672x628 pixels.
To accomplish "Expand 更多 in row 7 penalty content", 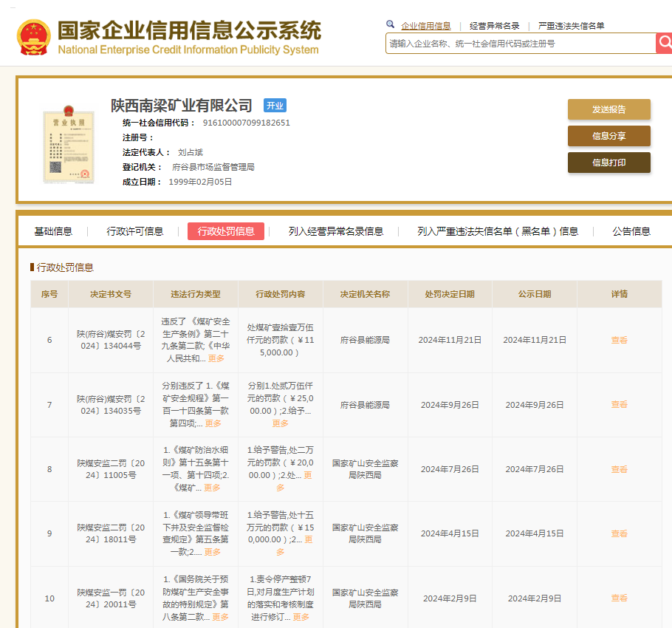I will 280,423.
